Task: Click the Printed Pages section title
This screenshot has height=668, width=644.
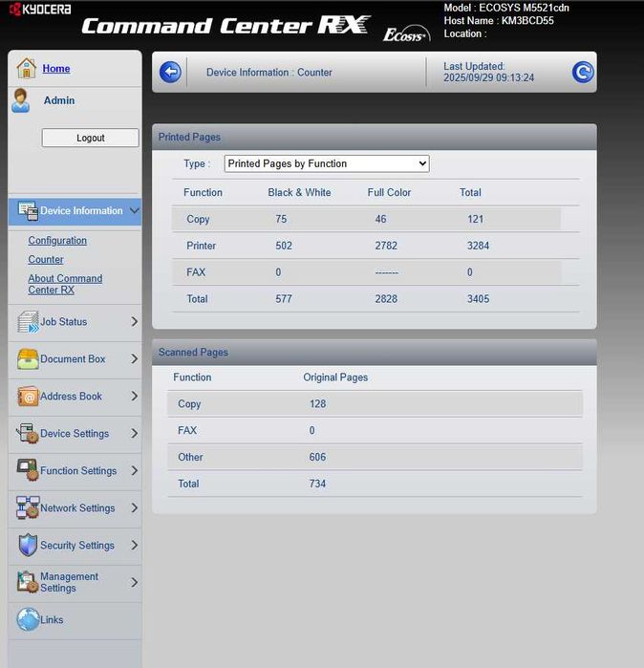Action: coord(189,138)
